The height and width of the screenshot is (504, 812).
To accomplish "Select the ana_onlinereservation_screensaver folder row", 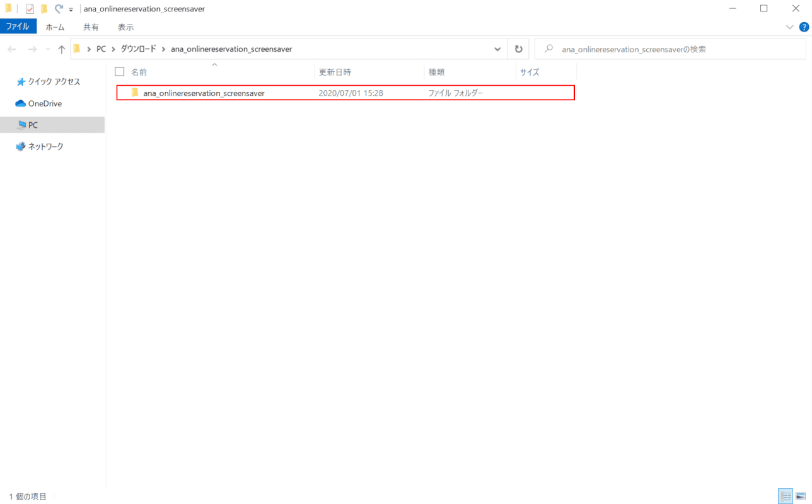I will pyautogui.click(x=345, y=93).
